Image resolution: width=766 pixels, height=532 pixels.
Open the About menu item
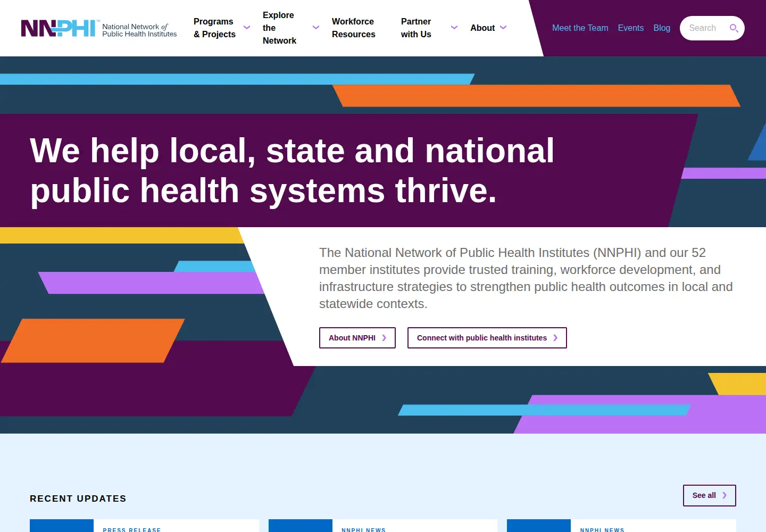(x=482, y=28)
